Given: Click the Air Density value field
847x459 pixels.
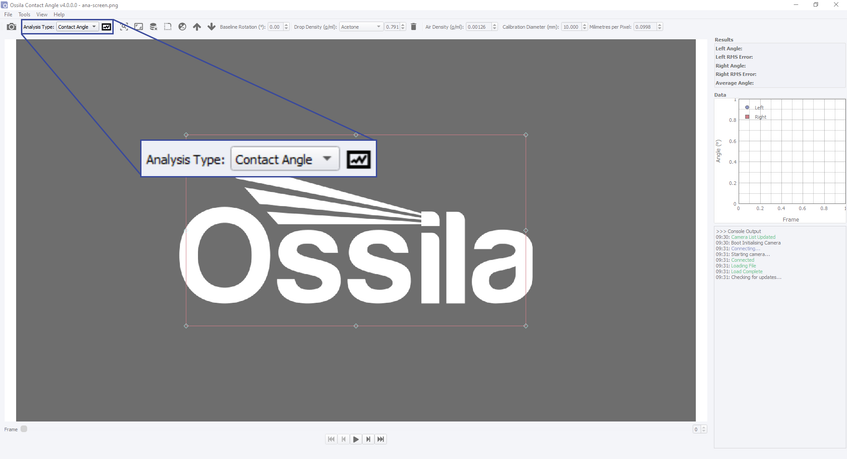Looking at the screenshot, I should point(479,26).
